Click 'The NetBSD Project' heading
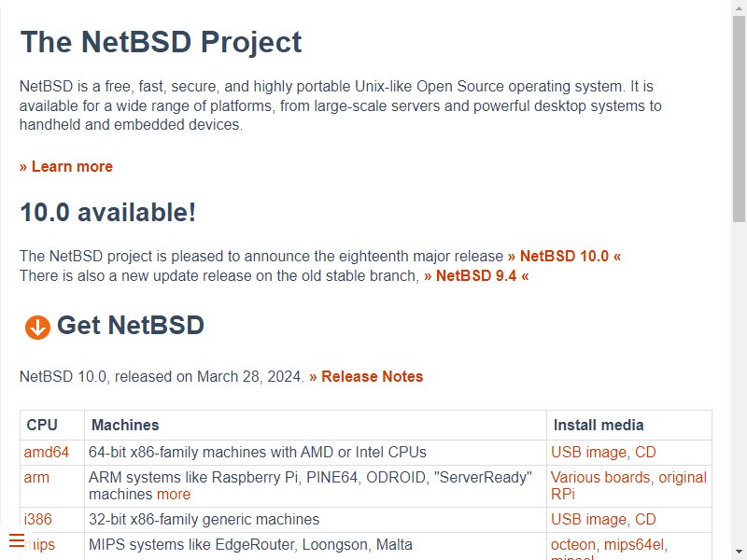Screen dimensions: 747x560 (161, 42)
